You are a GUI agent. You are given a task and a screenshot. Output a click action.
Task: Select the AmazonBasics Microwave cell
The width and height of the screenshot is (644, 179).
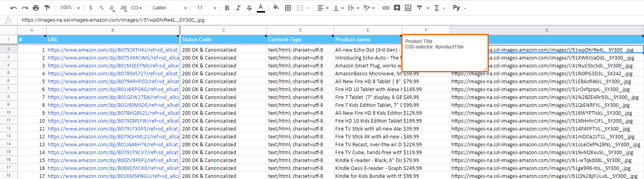coord(368,73)
